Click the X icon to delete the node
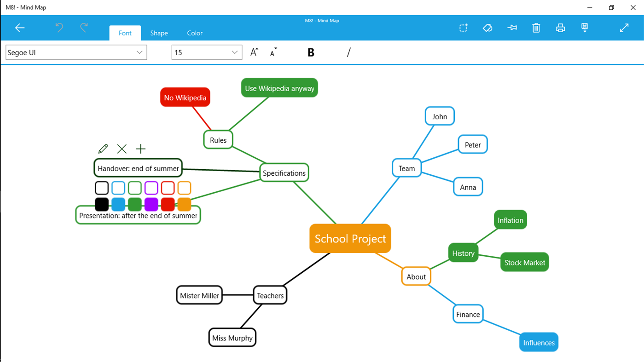Viewport: 644px width, 362px height. pyautogui.click(x=122, y=149)
